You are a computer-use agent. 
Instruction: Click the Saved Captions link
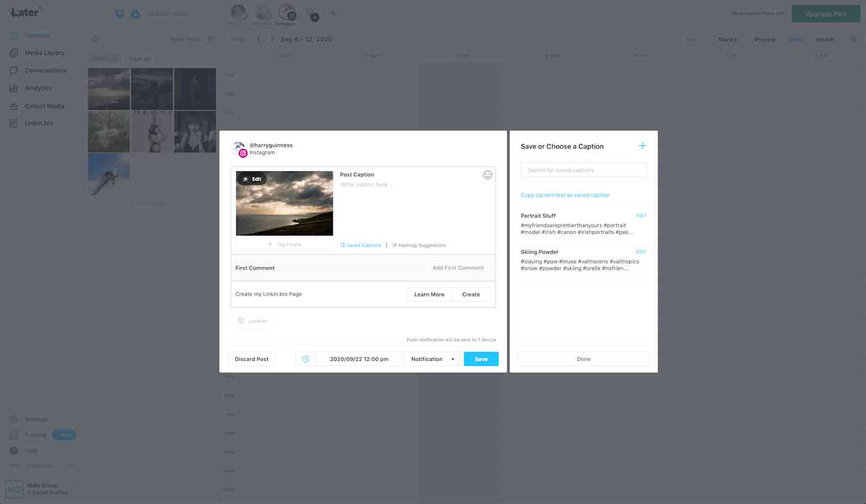361,245
